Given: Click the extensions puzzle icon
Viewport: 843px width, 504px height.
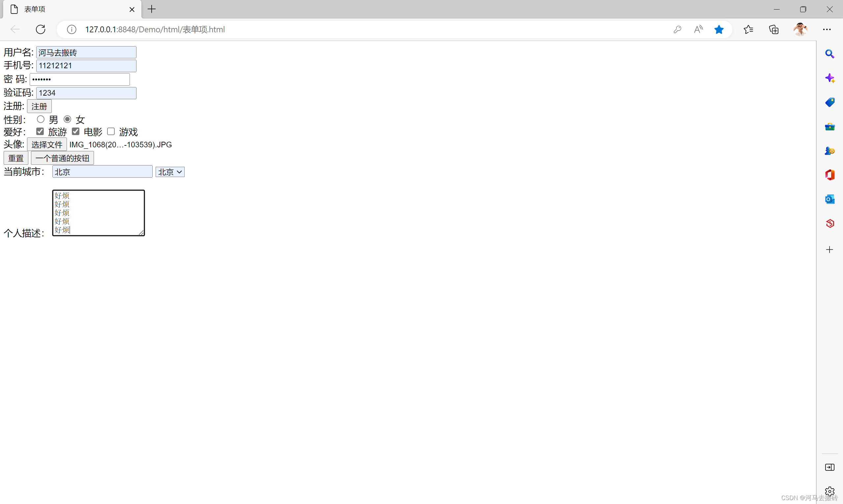Looking at the screenshot, I should pyautogui.click(x=775, y=29).
